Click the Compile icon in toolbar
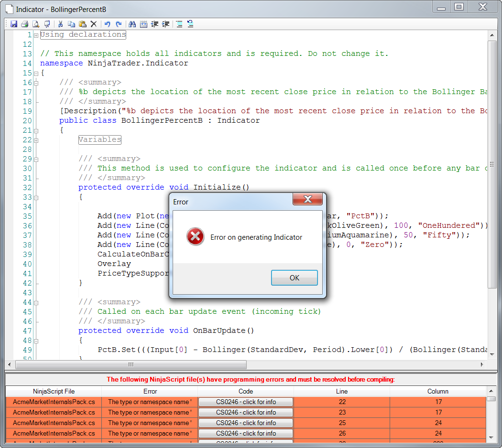The height and width of the screenshot is (448, 502). tap(144, 24)
